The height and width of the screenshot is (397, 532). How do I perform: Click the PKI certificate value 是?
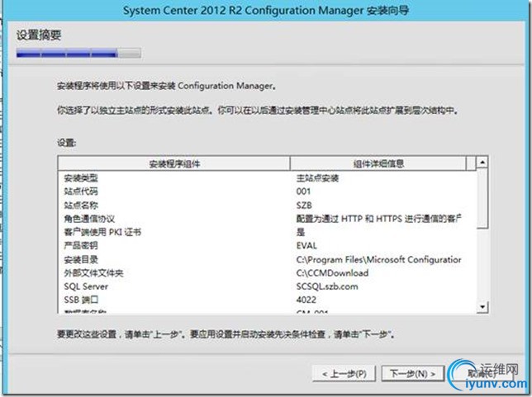pos(301,232)
